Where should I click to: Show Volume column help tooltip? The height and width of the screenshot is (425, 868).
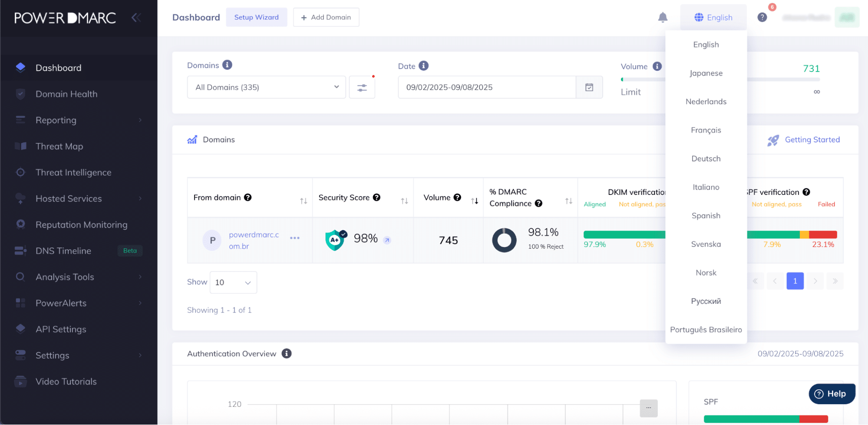point(457,198)
